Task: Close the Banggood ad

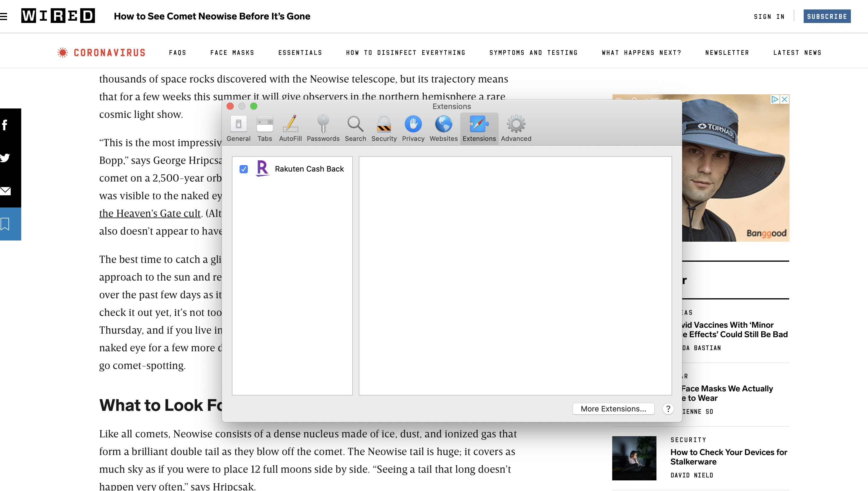Action: [x=785, y=99]
